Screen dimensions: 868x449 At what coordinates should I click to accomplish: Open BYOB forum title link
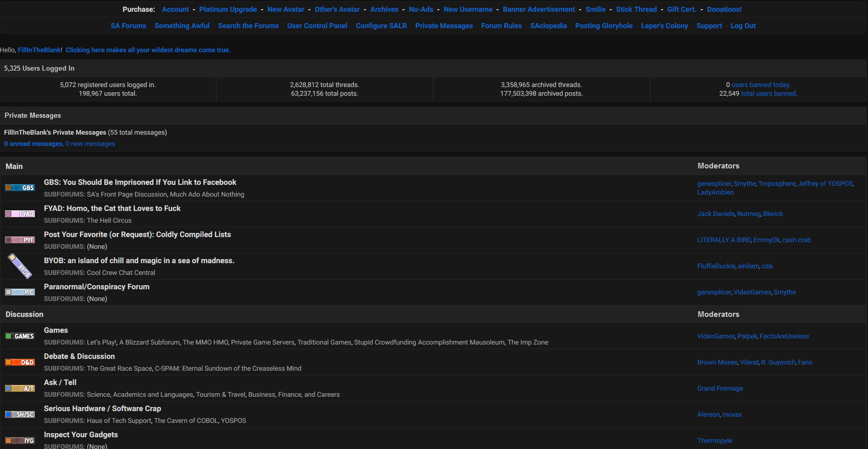click(x=139, y=261)
